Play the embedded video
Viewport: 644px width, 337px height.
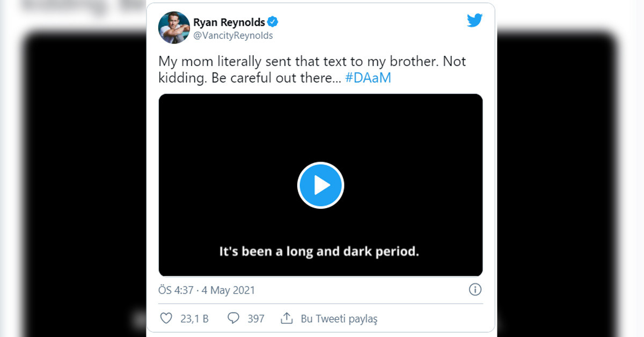[x=320, y=185]
